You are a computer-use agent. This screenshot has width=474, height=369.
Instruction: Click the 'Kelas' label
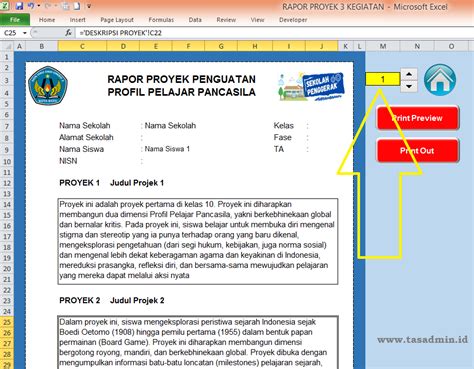(x=284, y=126)
